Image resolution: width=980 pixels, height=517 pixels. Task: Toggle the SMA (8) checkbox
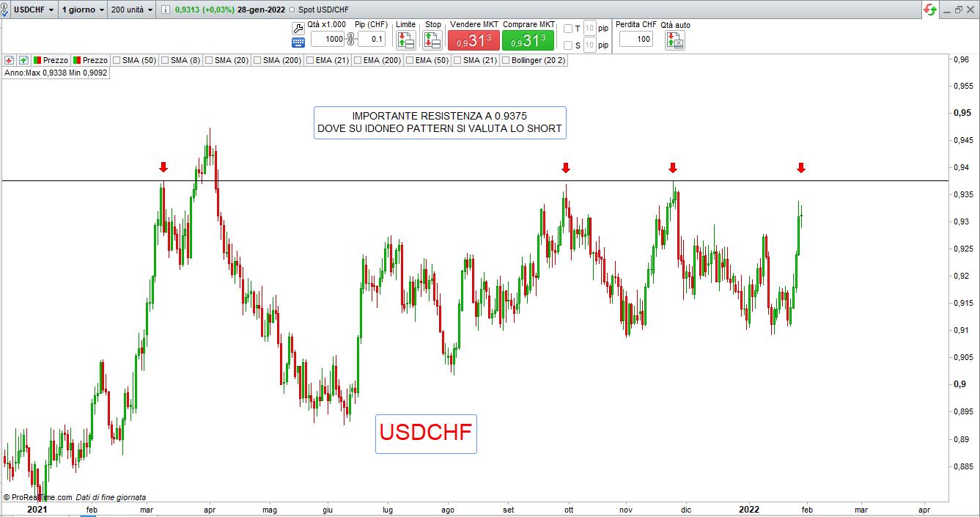tap(165, 60)
